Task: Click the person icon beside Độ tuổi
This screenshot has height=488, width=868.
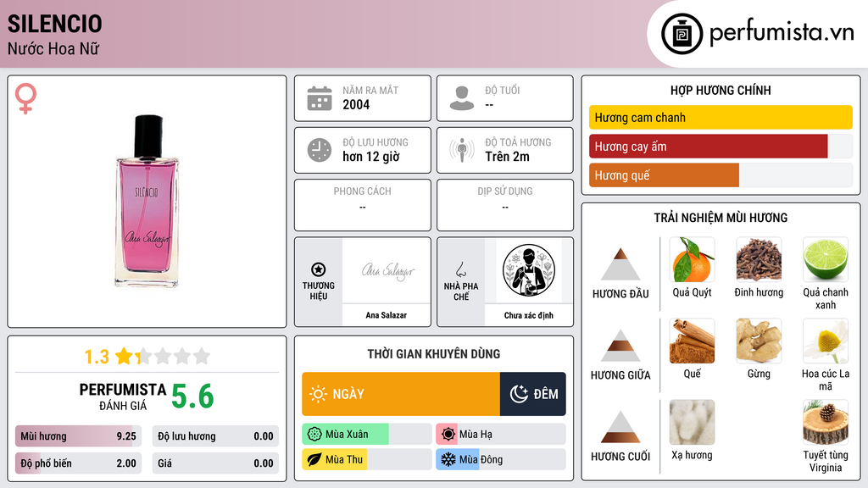Action: [x=462, y=98]
